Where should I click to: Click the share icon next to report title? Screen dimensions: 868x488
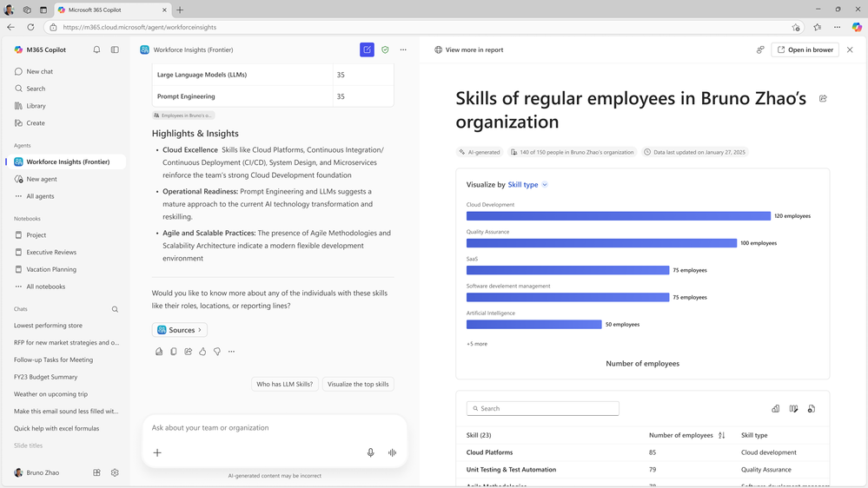(x=823, y=98)
